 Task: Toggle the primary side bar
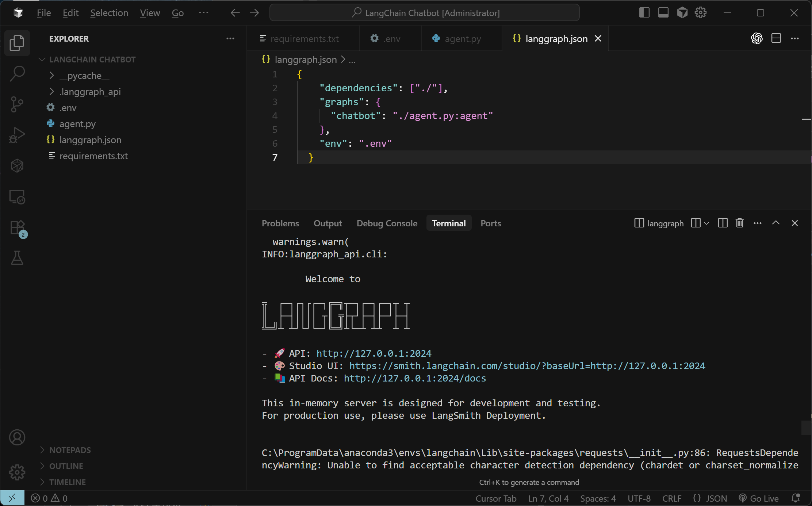[x=644, y=13]
